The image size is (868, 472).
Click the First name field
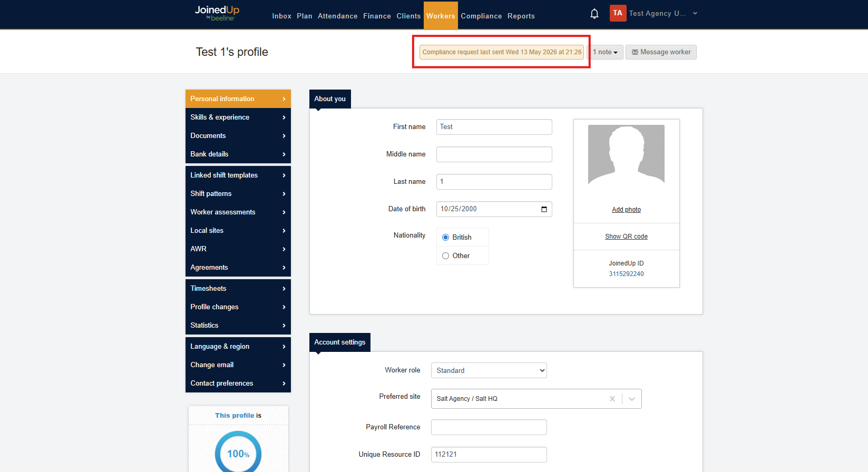pos(494,127)
